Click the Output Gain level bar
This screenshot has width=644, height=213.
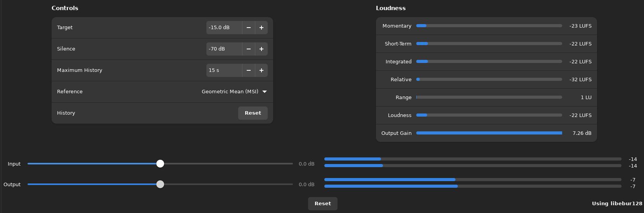click(x=489, y=133)
